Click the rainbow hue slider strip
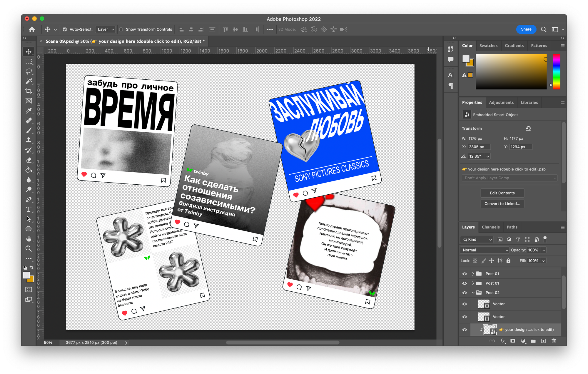 [557, 71]
